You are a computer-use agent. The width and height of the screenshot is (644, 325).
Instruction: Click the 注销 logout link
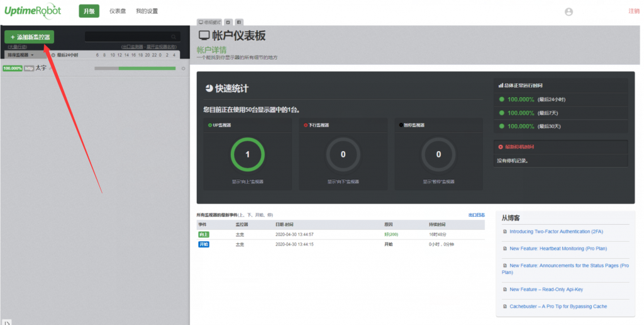634,11
